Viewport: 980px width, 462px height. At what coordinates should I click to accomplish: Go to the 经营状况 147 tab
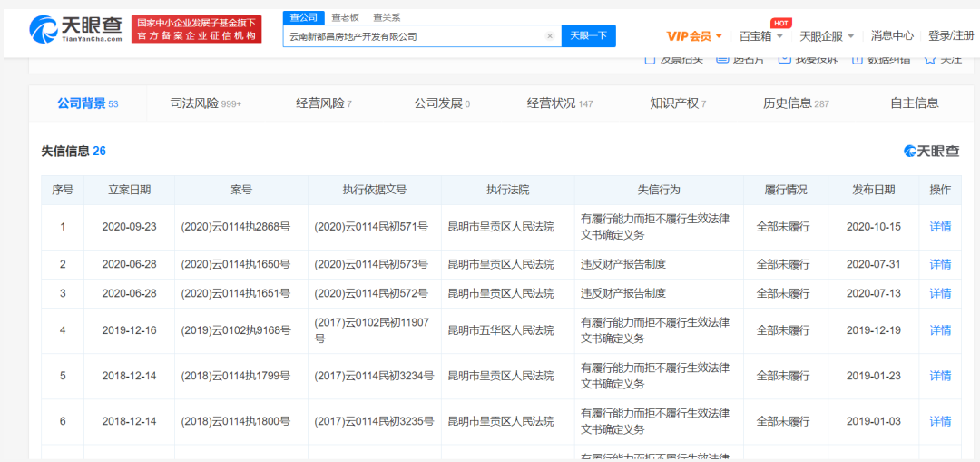(560, 103)
